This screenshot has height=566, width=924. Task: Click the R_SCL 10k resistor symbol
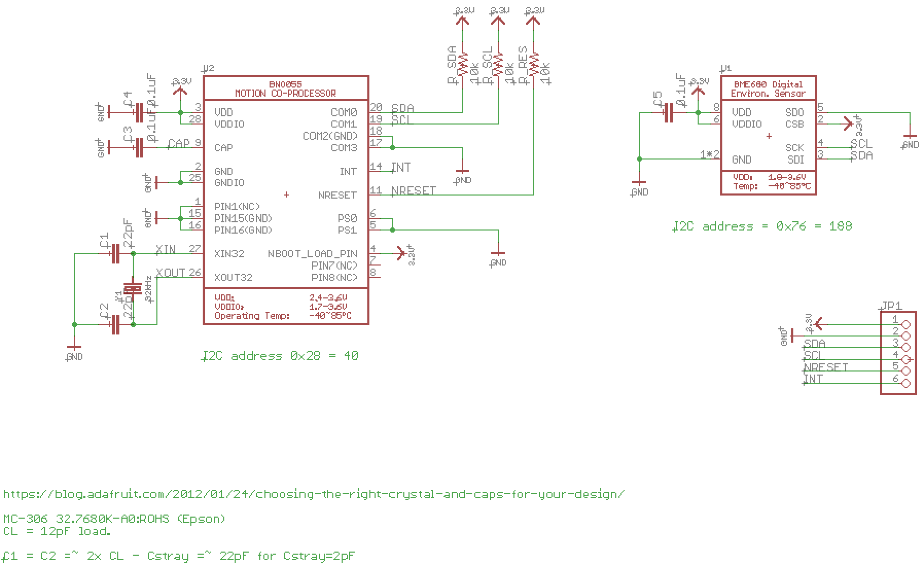pos(498,64)
